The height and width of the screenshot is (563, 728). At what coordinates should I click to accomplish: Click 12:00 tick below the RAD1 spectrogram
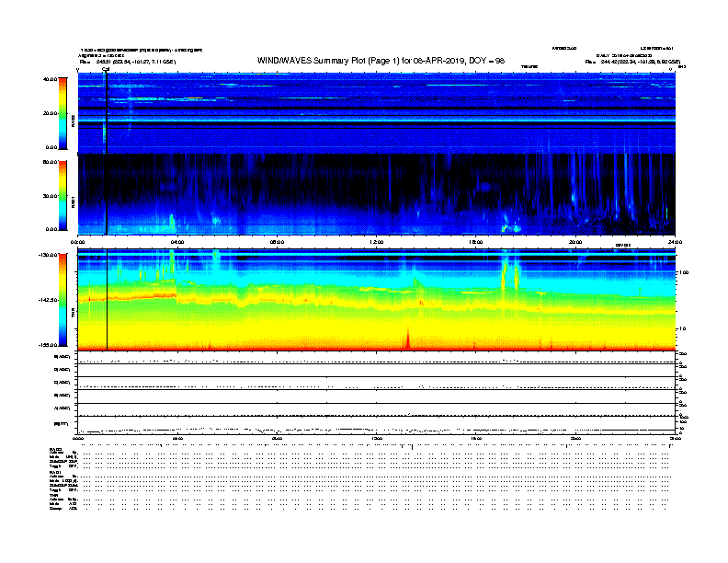(x=377, y=242)
